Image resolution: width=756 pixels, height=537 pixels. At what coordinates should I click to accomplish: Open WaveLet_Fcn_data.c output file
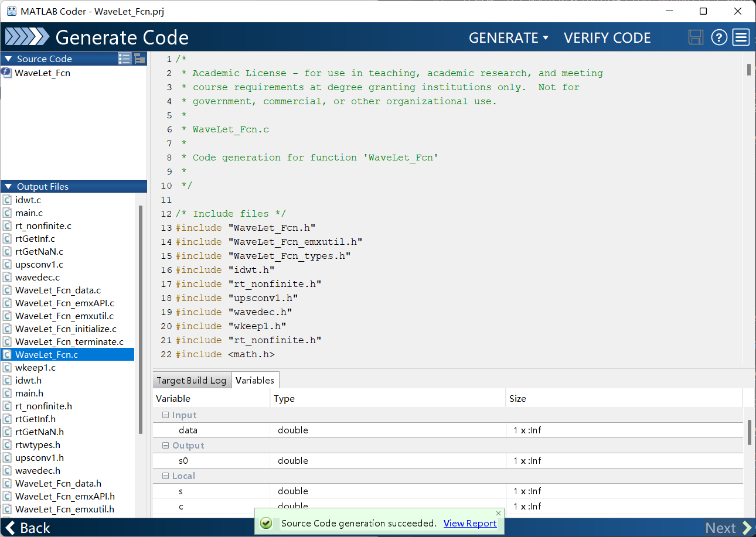pyautogui.click(x=58, y=290)
